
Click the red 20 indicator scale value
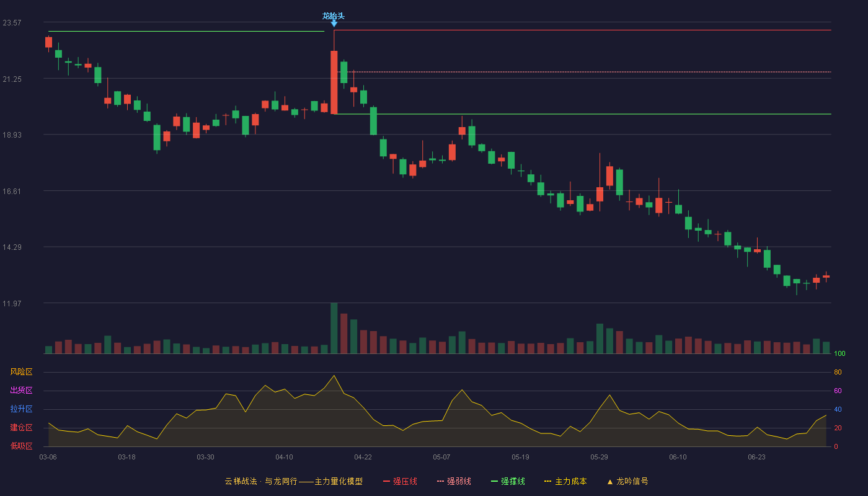point(838,428)
